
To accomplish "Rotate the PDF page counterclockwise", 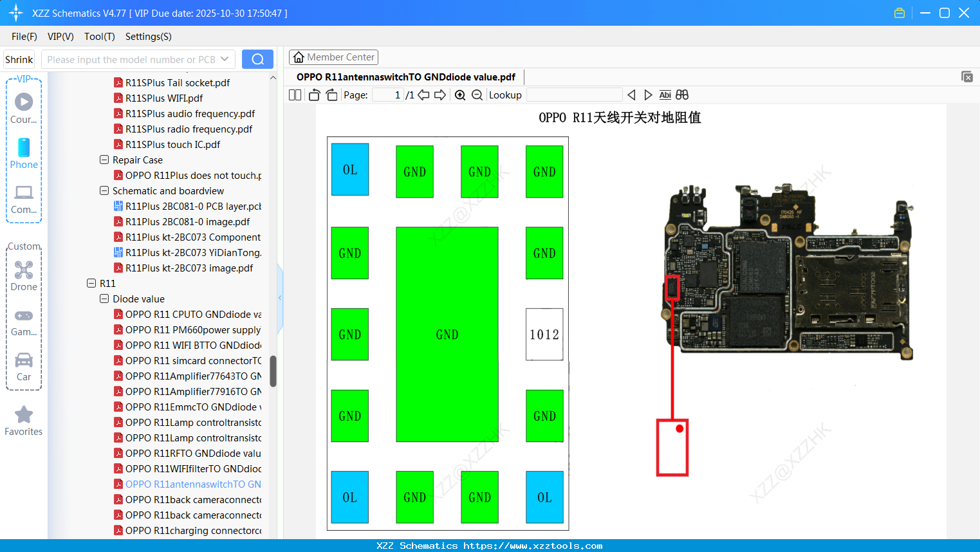I will click(x=313, y=95).
